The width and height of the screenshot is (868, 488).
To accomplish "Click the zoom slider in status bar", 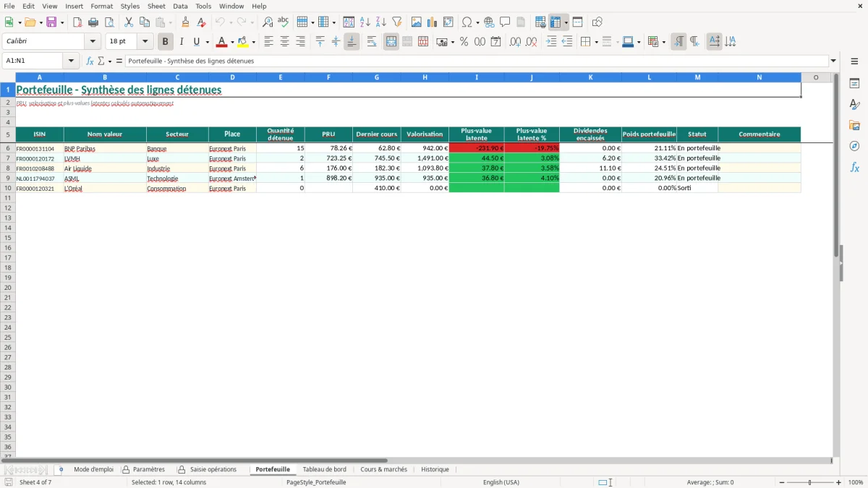I will pyautogui.click(x=810, y=482).
